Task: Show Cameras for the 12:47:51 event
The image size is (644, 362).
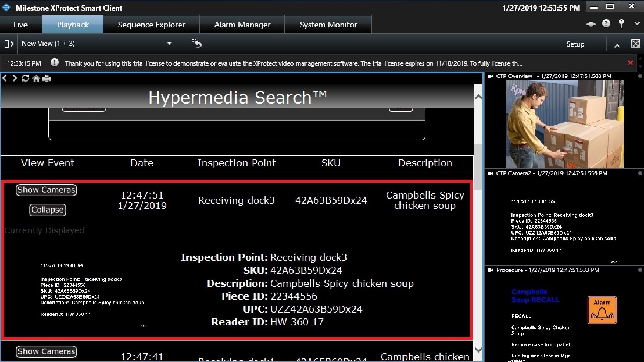Action: pos(46,190)
